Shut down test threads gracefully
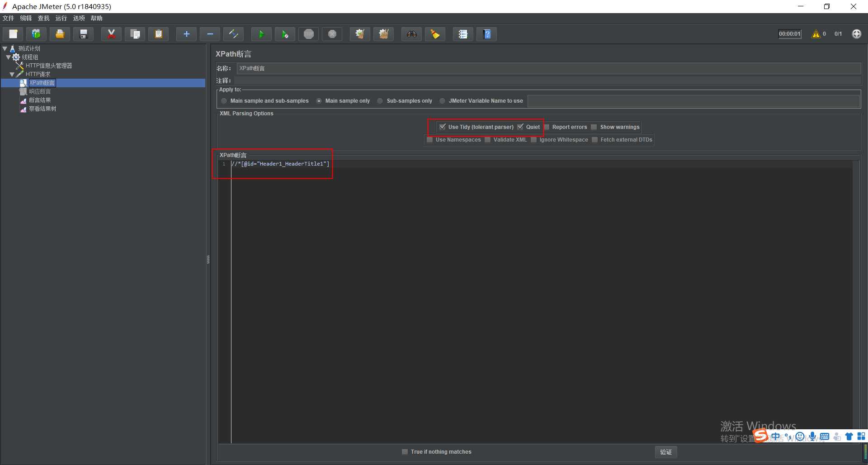Screen dimensions: 868x465 [332, 34]
